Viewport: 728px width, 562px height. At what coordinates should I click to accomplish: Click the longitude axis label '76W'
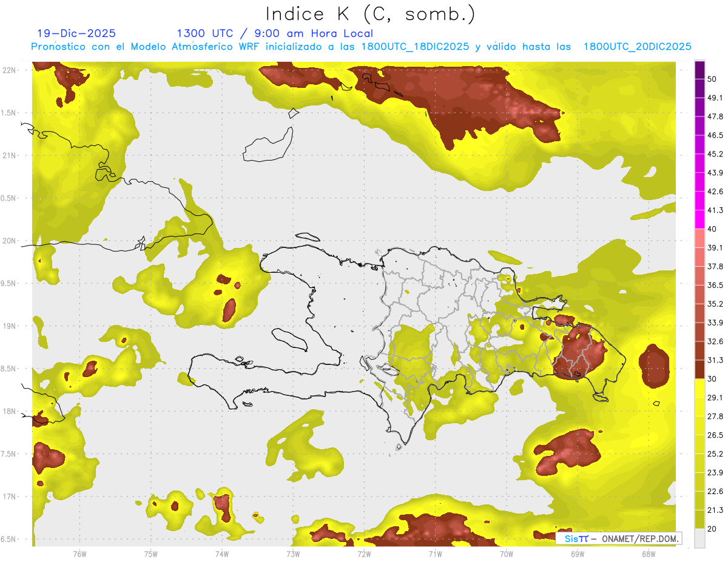[x=79, y=554]
